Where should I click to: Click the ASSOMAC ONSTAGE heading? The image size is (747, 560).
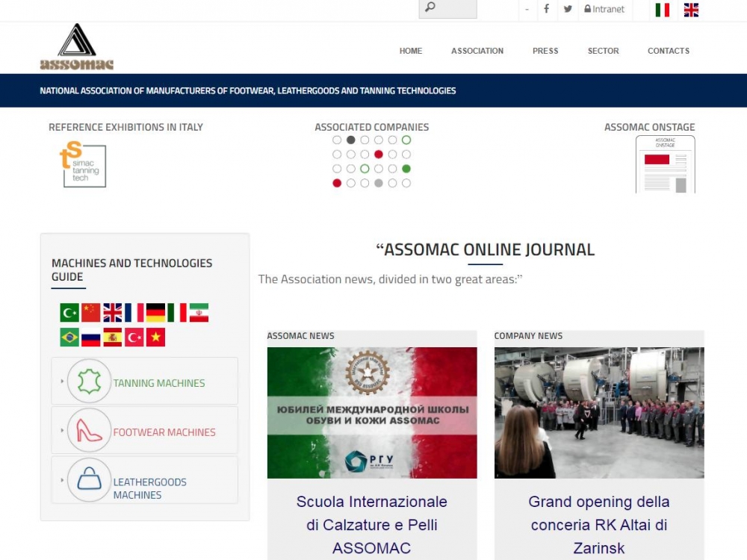[x=650, y=127]
